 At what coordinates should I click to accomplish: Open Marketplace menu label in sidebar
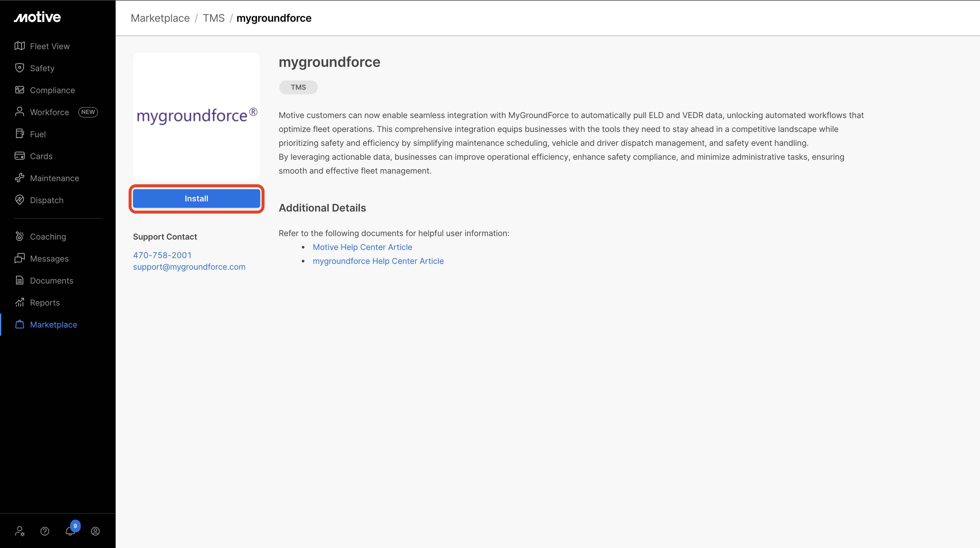[54, 324]
